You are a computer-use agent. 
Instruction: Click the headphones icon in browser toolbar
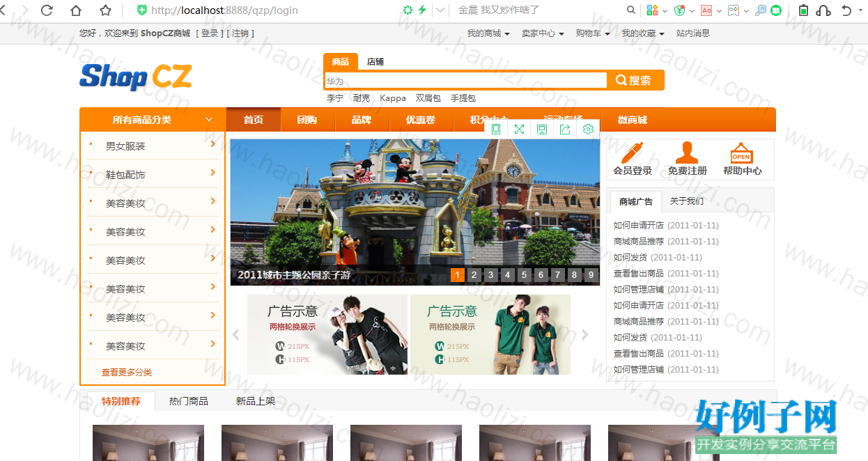823,10
